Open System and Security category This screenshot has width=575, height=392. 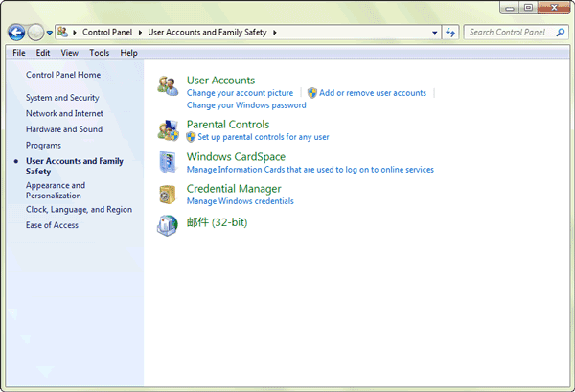pyautogui.click(x=62, y=98)
